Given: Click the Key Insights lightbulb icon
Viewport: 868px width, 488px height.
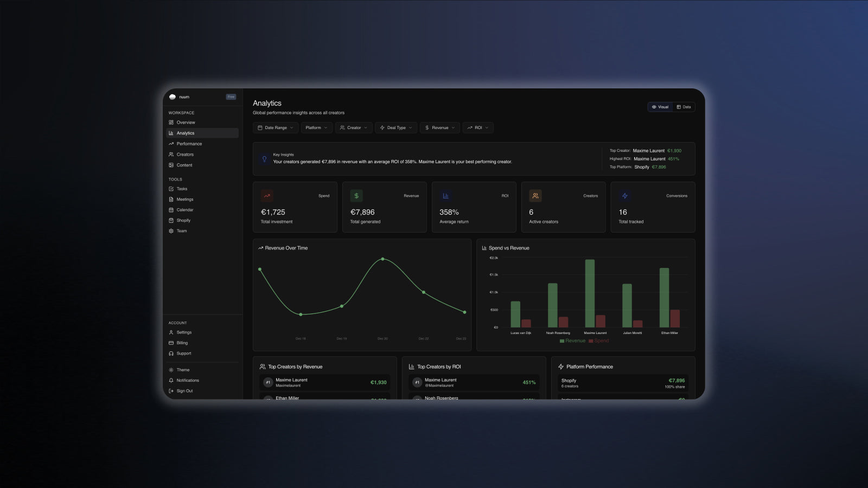Looking at the screenshot, I should (x=265, y=159).
